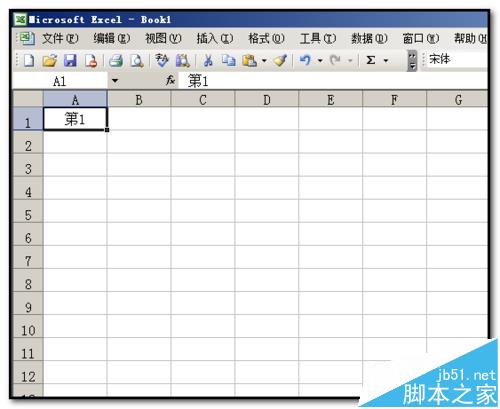
Task: Open the 格式(O) menu
Action: coord(266,39)
